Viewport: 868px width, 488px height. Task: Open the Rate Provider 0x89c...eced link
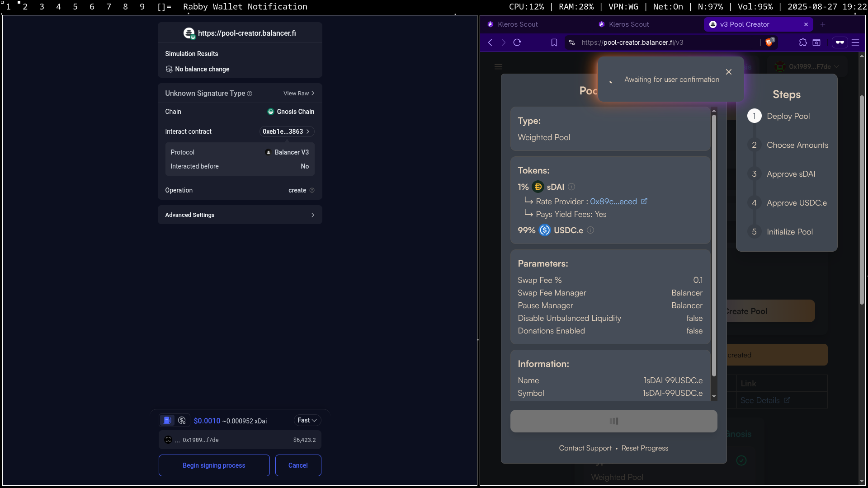click(618, 202)
